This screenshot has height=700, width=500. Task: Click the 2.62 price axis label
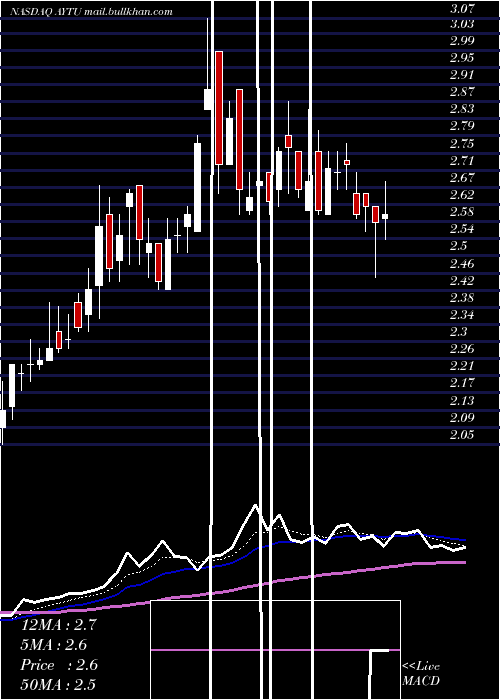coord(462,195)
